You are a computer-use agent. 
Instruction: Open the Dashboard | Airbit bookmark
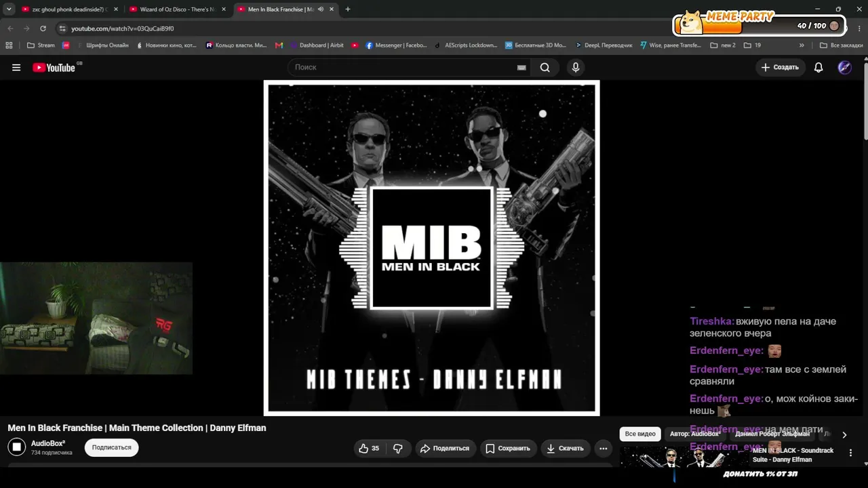coord(317,45)
